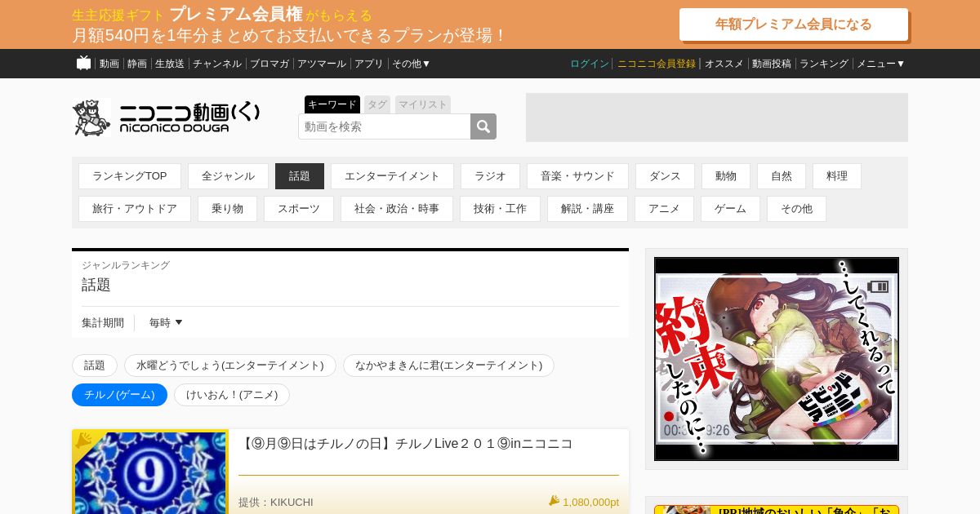This screenshot has width=980, height=514.
Task: Select ゲーム genre
Action: 730,209
